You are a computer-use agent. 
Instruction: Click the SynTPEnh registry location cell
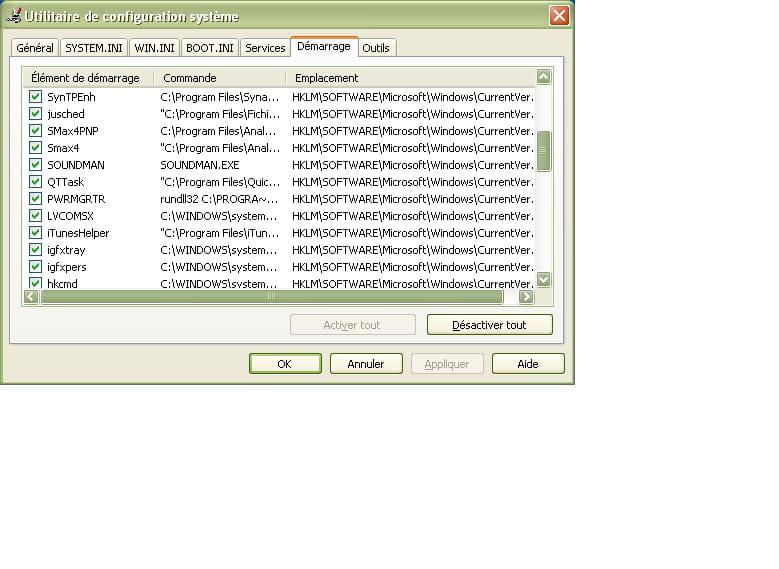413,97
